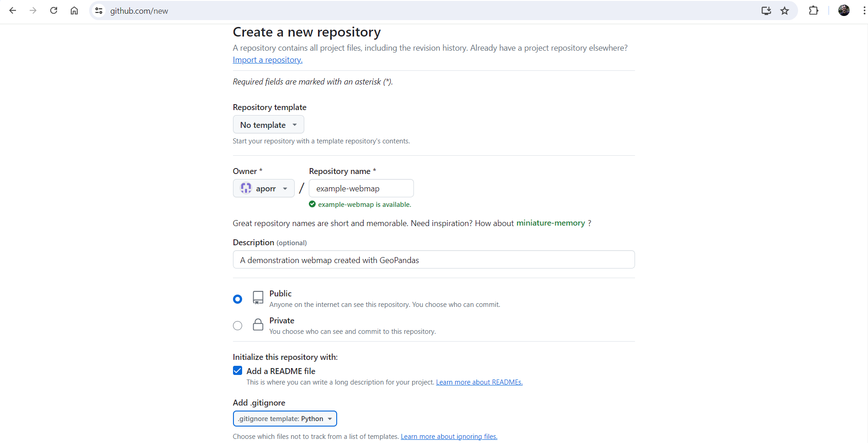Open Learn more about READMEs link
The height and width of the screenshot is (443, 868).
tap(479, 382)
